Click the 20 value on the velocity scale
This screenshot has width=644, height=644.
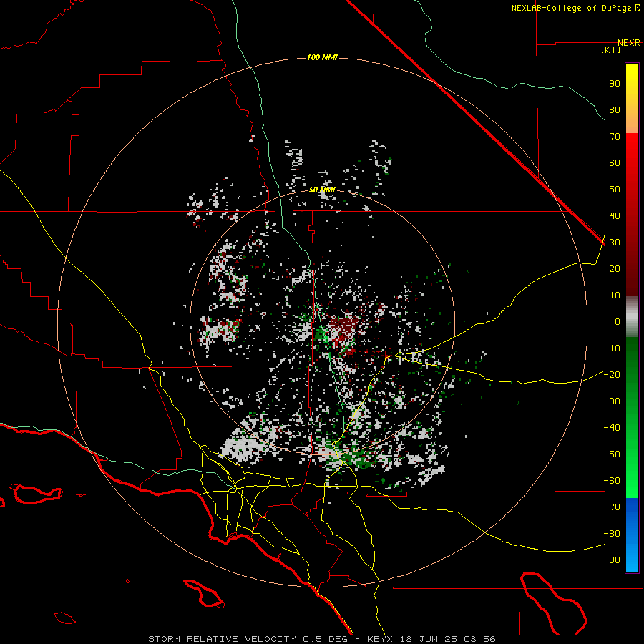pos(615,269)
